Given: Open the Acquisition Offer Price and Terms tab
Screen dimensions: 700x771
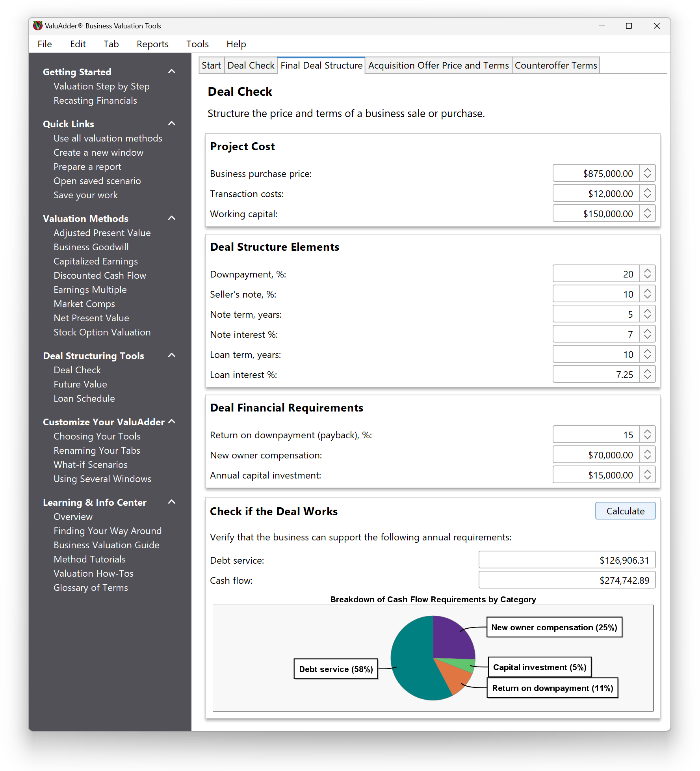Looking at the screenshot, I should [x=438, y=65].
